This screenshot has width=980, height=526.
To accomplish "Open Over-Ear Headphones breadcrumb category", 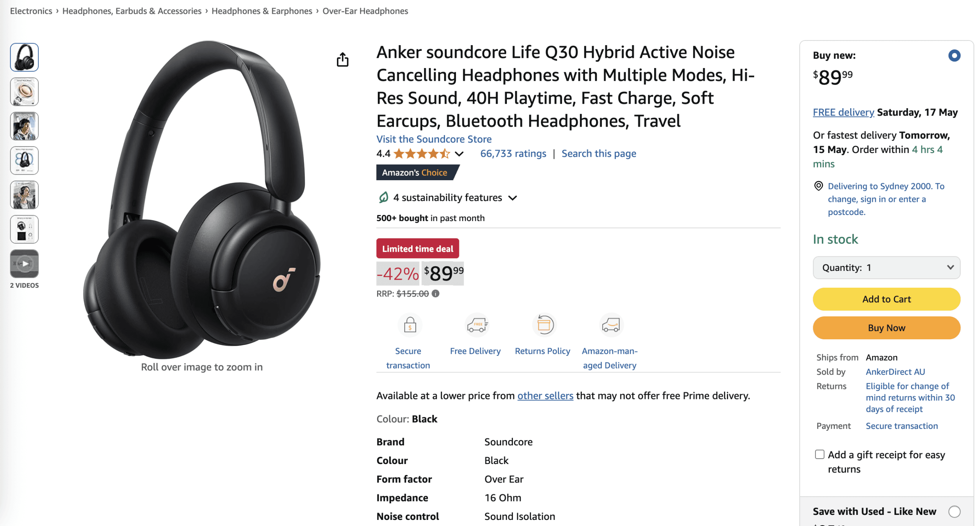I will [x=365, y=11].
